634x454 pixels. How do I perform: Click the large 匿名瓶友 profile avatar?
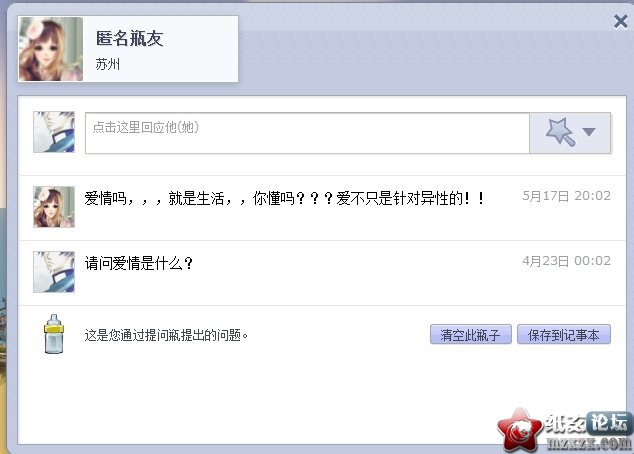(x=51, y=49)
